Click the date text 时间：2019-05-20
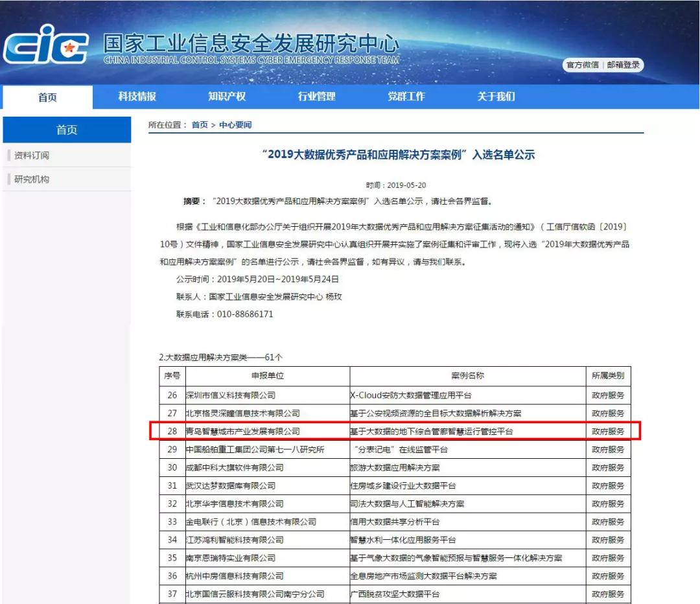 click(x=396, y=185)
